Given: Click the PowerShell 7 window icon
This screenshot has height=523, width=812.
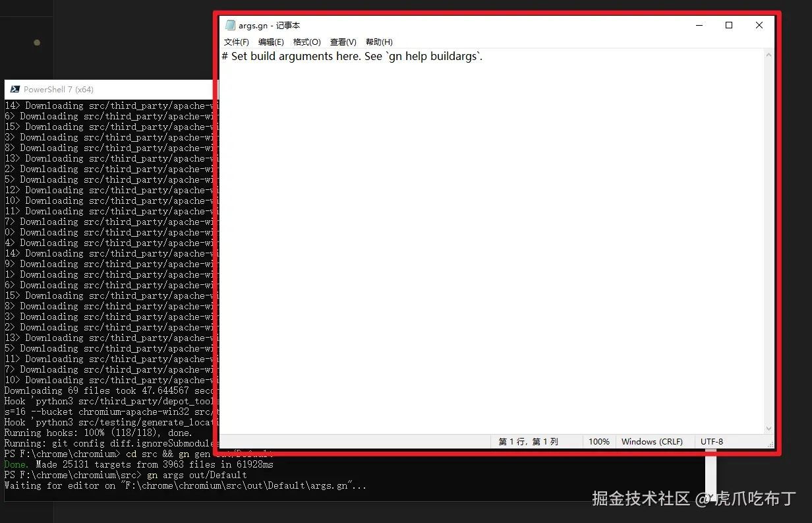Looking at the screenshot, I should 14,90.
